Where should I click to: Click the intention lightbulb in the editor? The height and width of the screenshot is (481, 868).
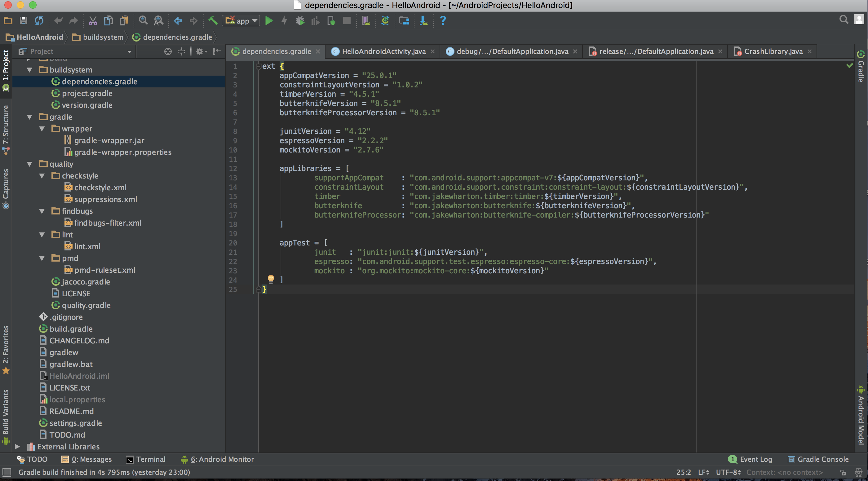271,279
